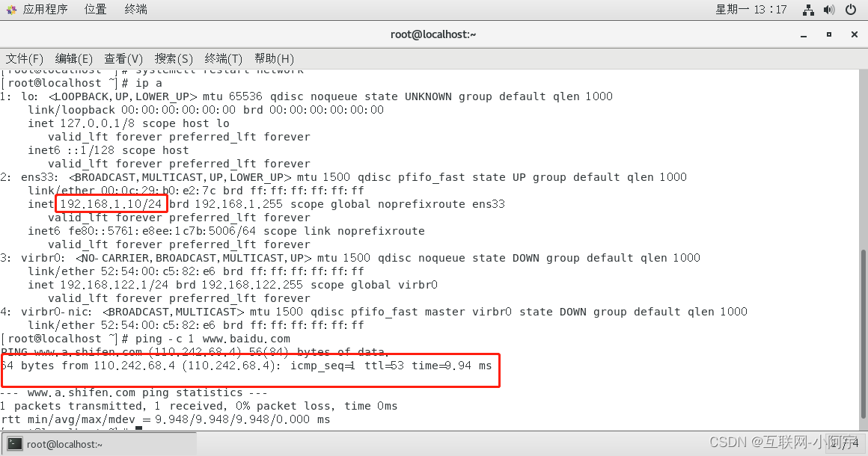
Task: Click the volume speaker icon
Action: tap(828, 10)
